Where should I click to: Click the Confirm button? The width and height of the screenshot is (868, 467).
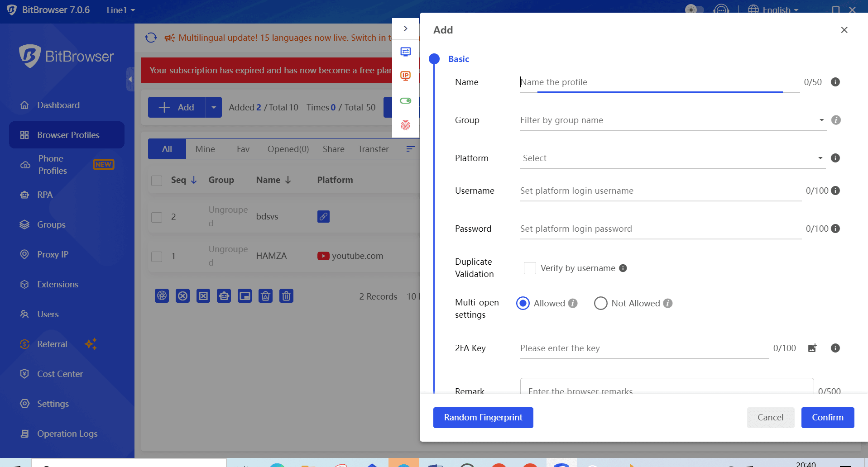click(x=828, y=417)
